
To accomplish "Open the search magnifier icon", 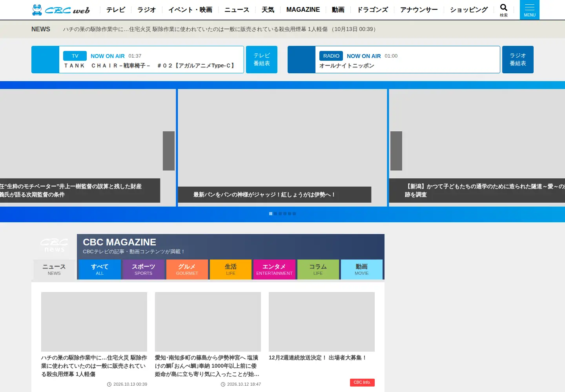I will [x=504, y=10].
